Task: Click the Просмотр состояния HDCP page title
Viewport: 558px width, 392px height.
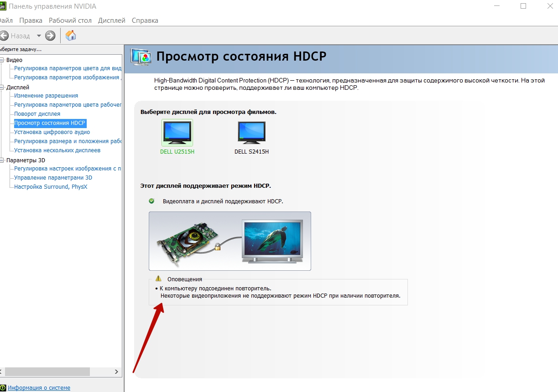Action: [241, 57]
